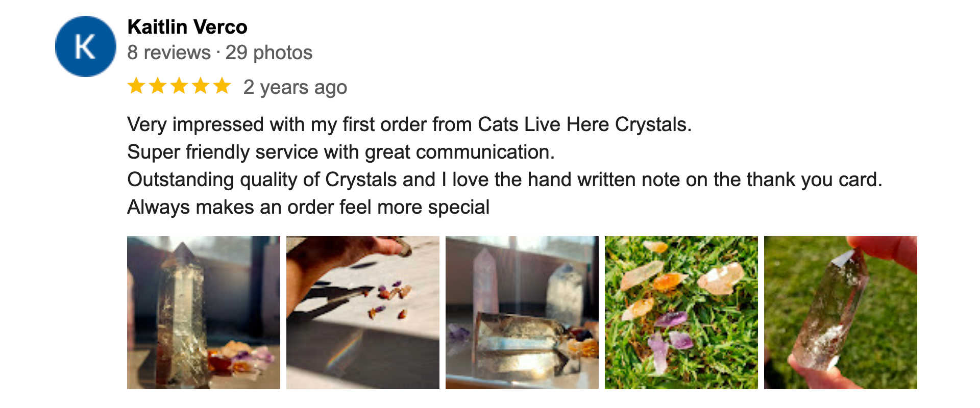Click the fifth gold rating star
This screenshot has width=980, height=408.
222,86
